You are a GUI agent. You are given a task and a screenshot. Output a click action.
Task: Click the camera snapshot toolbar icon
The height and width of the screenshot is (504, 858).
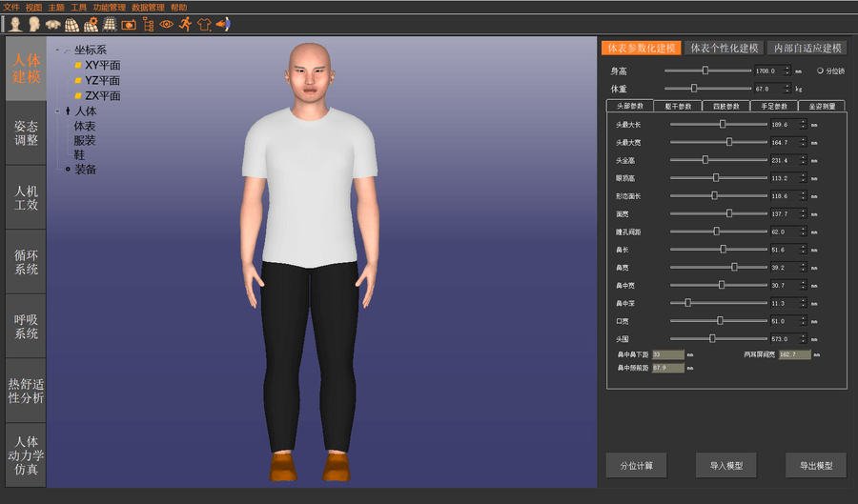[129, 24]
